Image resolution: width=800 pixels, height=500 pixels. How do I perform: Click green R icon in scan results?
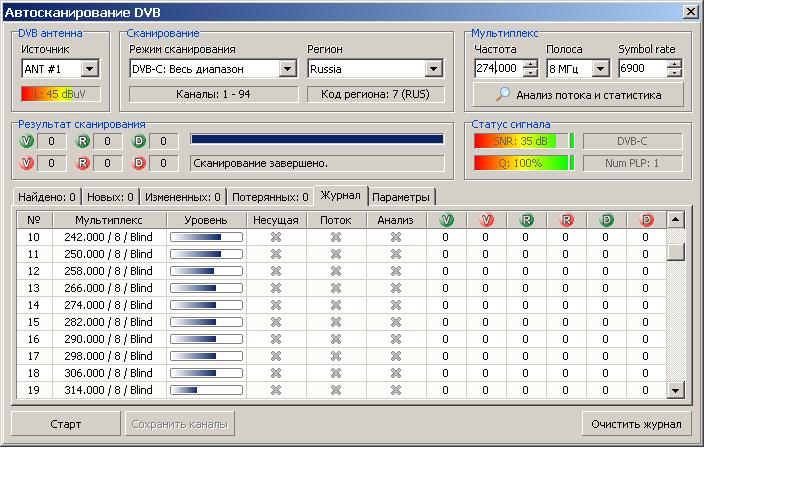click(83, 141)
